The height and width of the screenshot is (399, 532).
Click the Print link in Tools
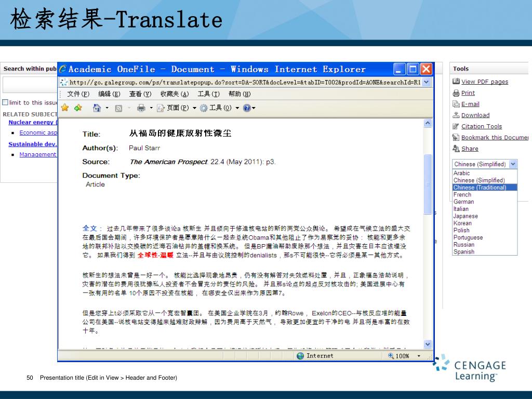(x=468, y=92)
